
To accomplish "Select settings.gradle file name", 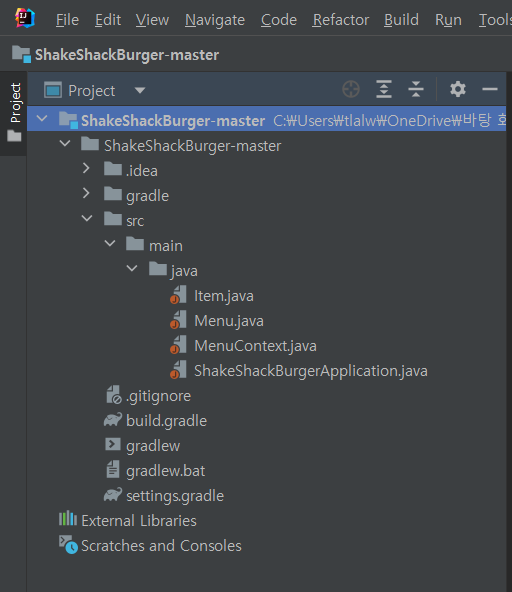I will pyautogui.click(x=175, y=496).
